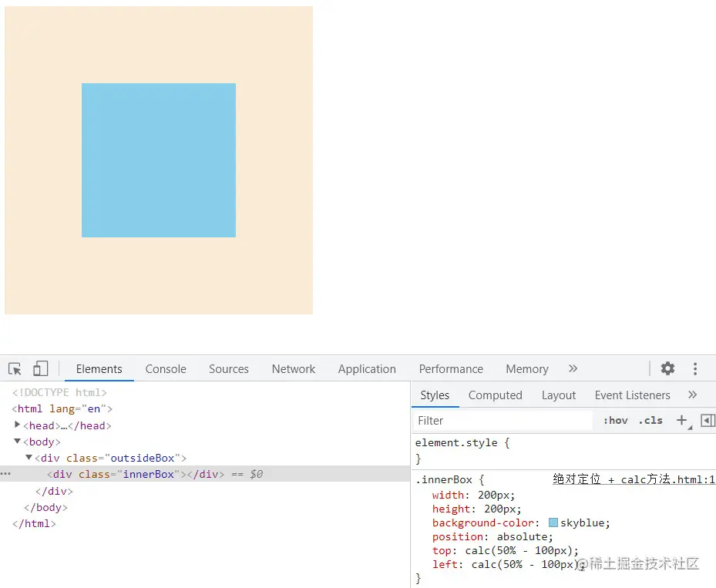Collapse the body element node
716x588 pixels.
pyautogui.click(x=18, y=441)
